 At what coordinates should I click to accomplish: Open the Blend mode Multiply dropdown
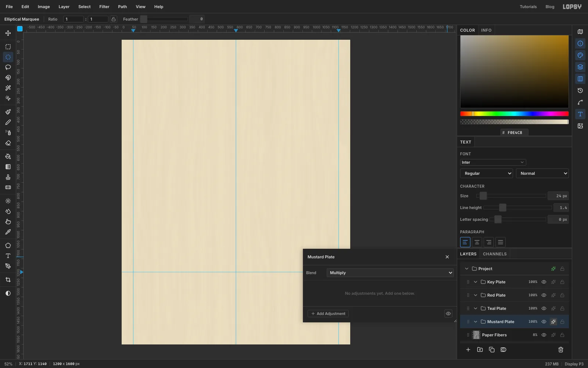point(390,273)
